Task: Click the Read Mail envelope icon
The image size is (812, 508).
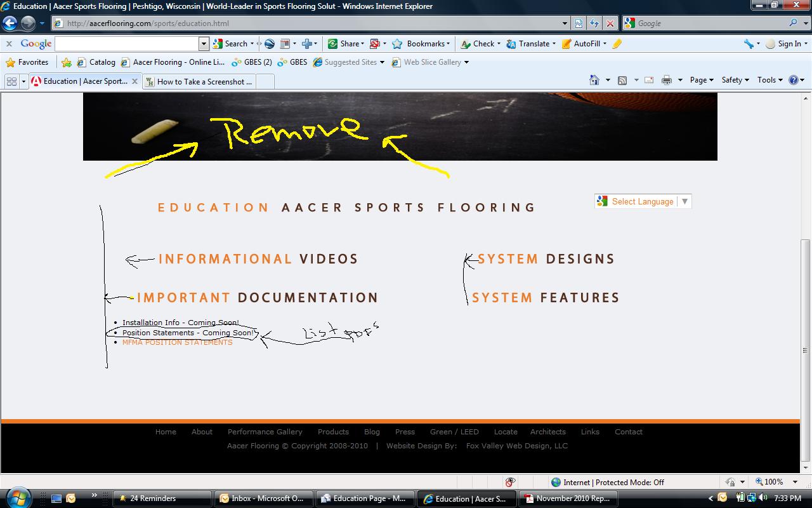Action: click(649, 80)
